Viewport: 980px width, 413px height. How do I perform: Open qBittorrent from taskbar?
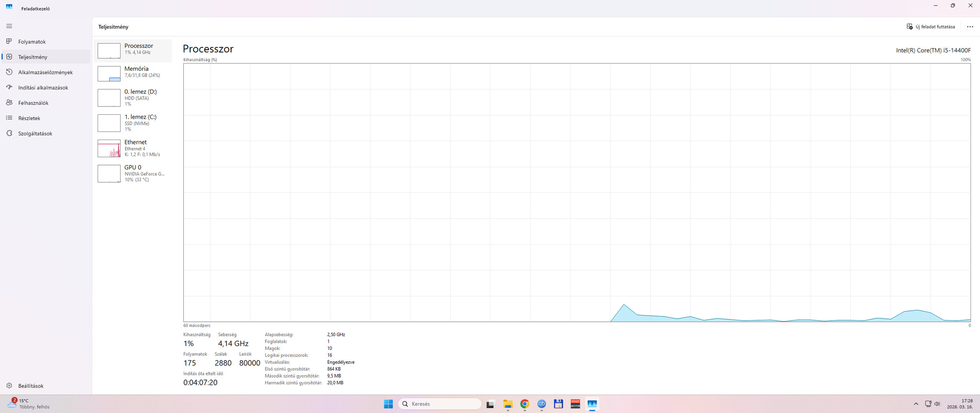541,404
